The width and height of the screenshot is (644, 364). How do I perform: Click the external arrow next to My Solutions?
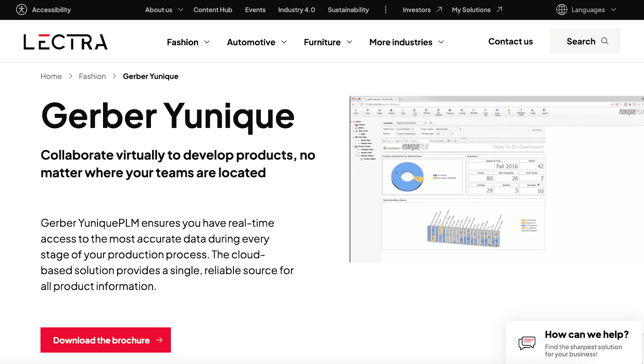(499, 10)
